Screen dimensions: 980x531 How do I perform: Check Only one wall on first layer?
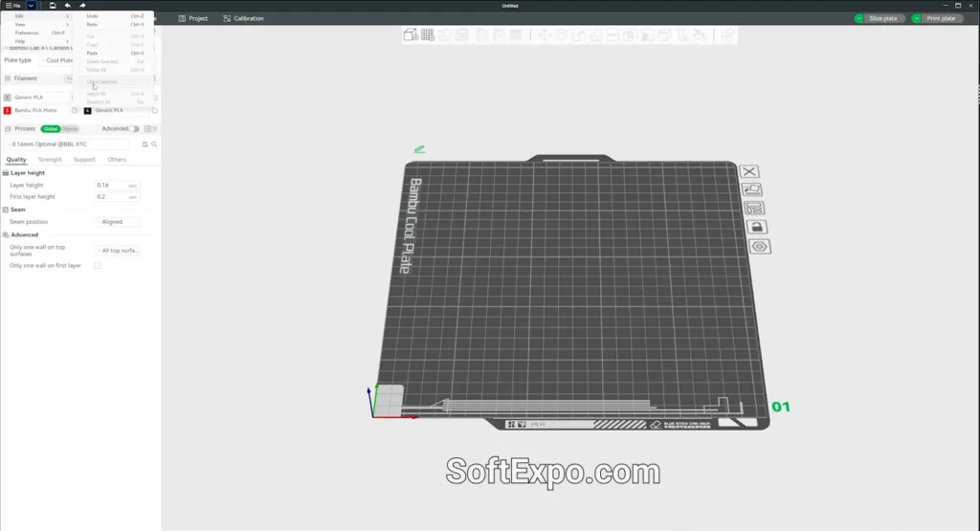tap(98, 266)
